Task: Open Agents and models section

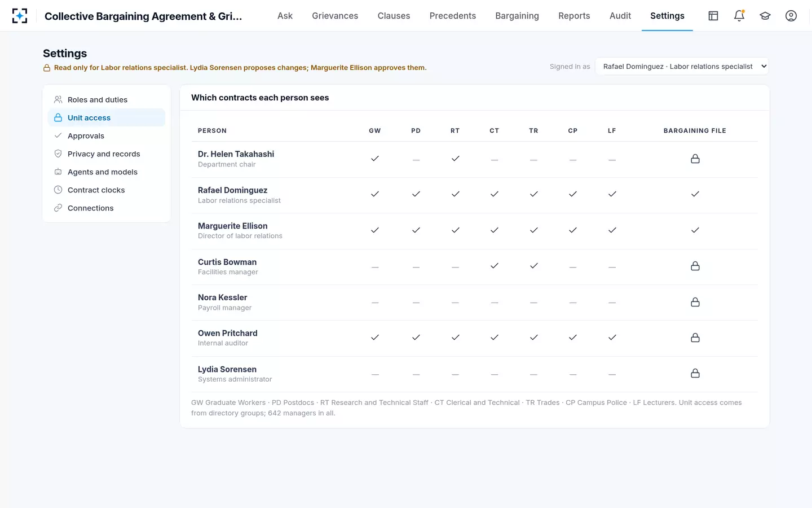Action: click(107, 172)
